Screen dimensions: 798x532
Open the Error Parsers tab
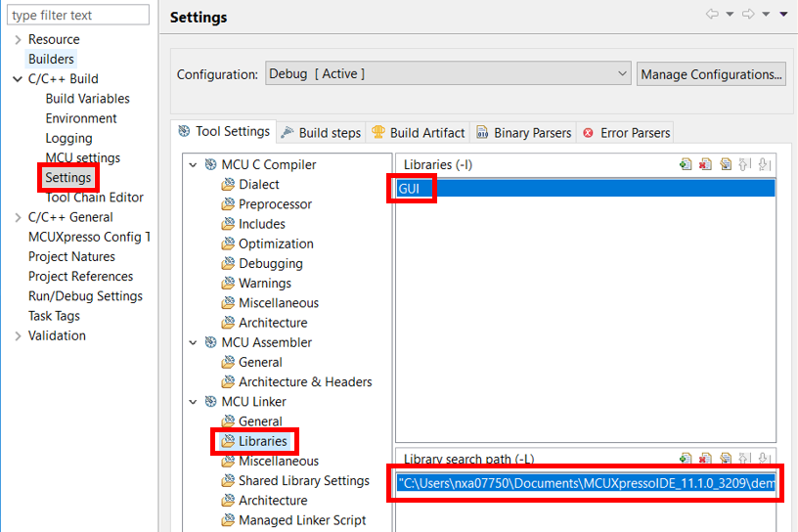click(x=625, y=132)
